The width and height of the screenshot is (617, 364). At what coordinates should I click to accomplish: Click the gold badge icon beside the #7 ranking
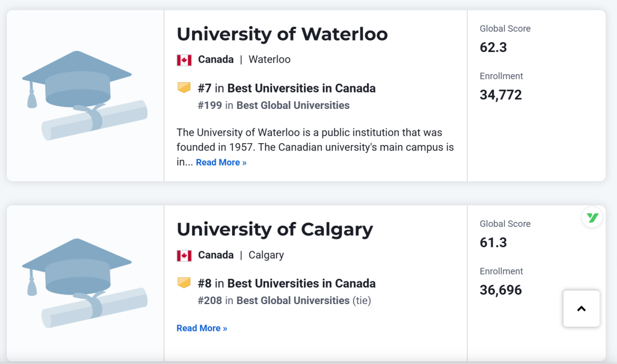tap(184, 87)
